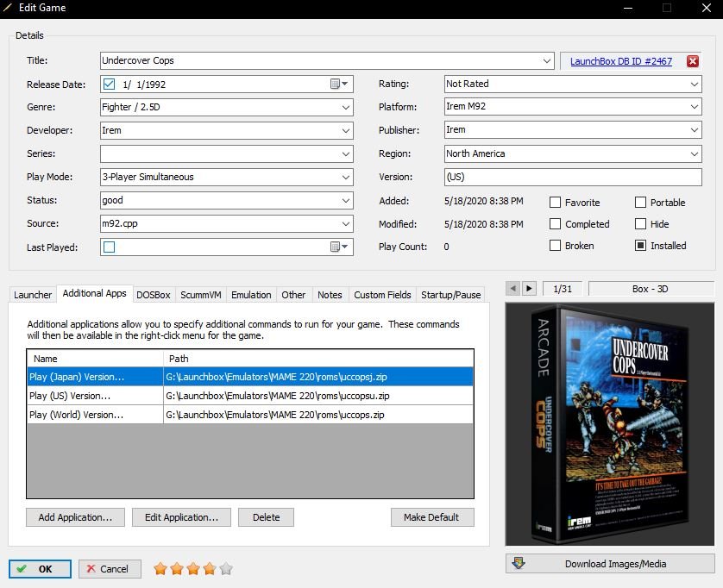This screenshot has height=588, width=723.
Task: Expand the Platform dropdown
Action: click(x=695, y=106)
